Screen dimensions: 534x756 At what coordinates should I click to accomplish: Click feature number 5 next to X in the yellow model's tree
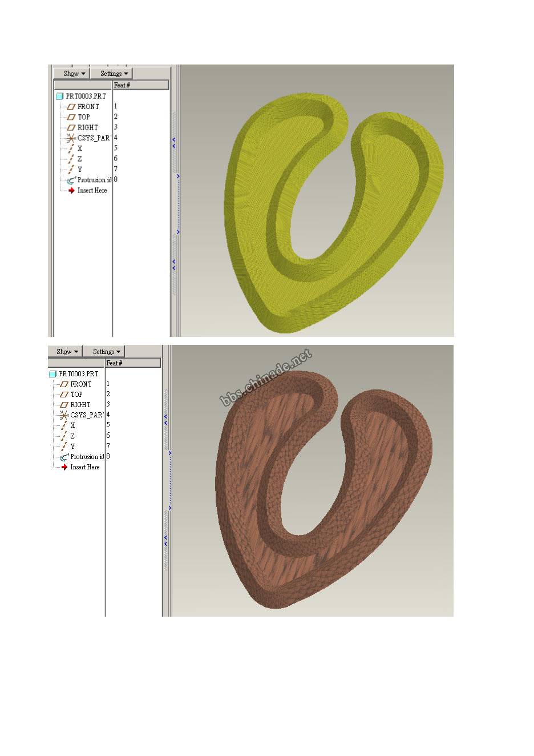click(x=116, y=148)
